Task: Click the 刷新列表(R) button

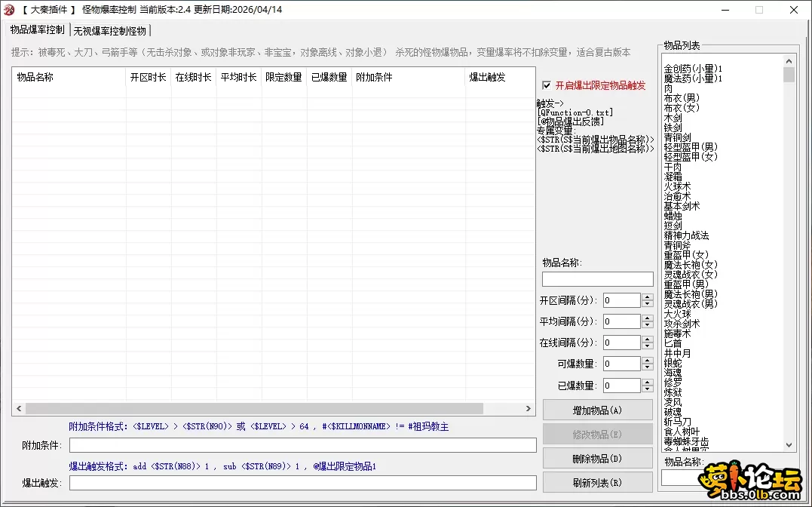Action: 598,483
